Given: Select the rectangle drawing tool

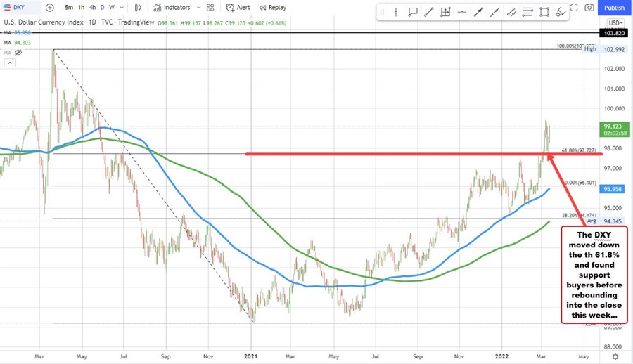Looking at the screenshot, I should pos(544,12).
